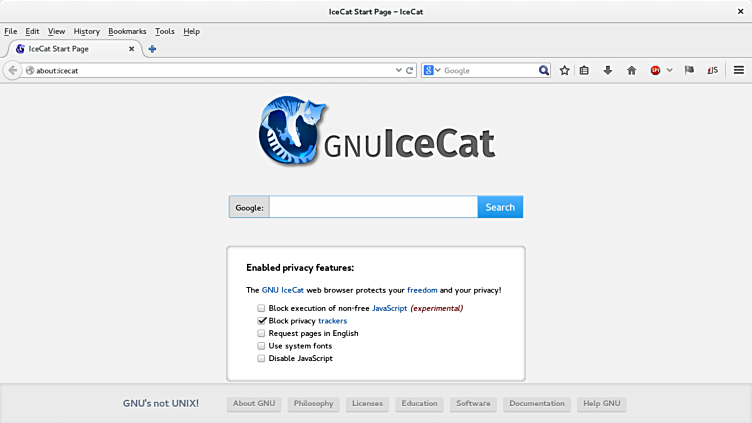
Task: Go to the Home page icon
Action: 632,70
